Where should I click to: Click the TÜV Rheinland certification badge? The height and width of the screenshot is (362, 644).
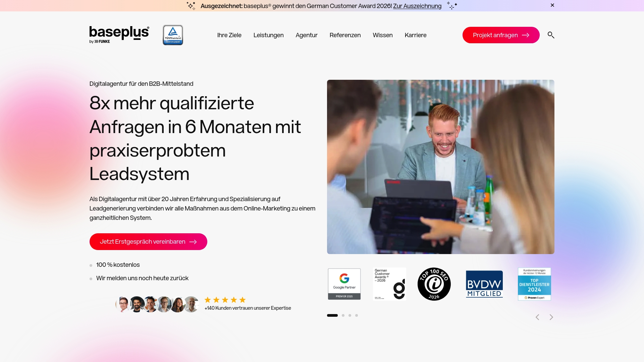click(172, 35)
